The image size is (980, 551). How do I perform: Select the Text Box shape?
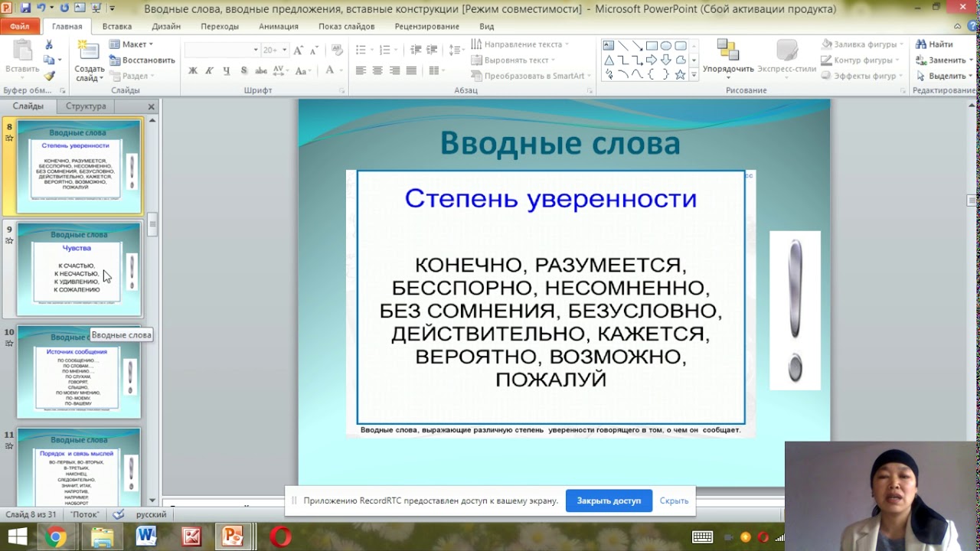pos(609,46)
